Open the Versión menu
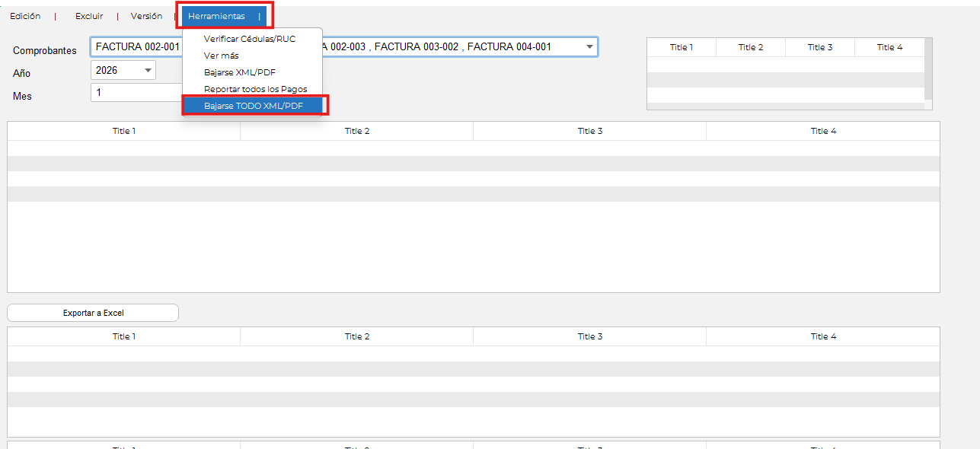This screenshot has height=449, width=980. tap(146, 16)
